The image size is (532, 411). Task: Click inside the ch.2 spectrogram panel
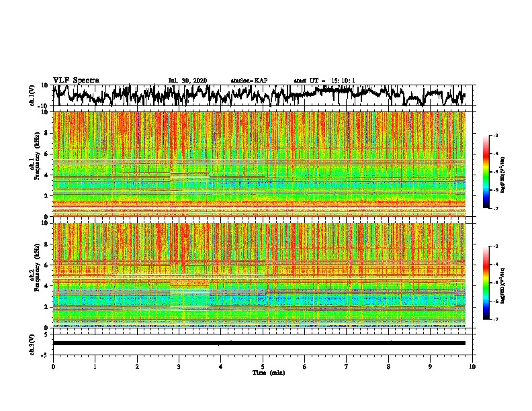pyautogui.click(x=259, y=275)
